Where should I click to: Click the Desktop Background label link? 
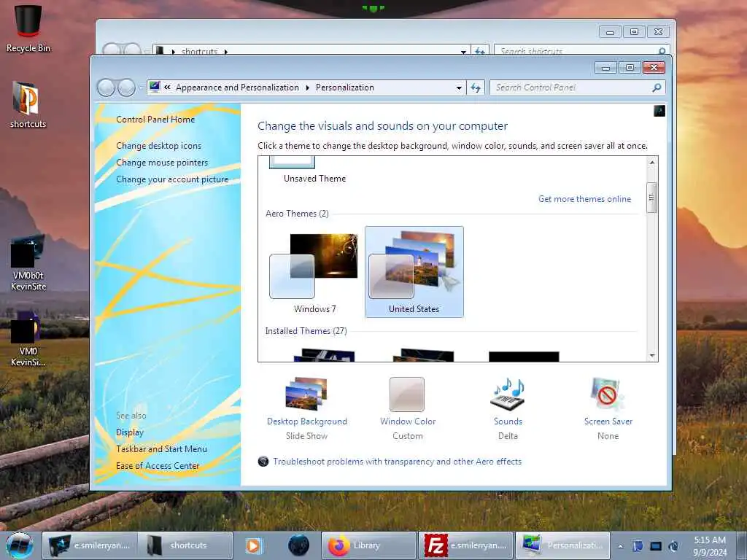tap(307, 421)
